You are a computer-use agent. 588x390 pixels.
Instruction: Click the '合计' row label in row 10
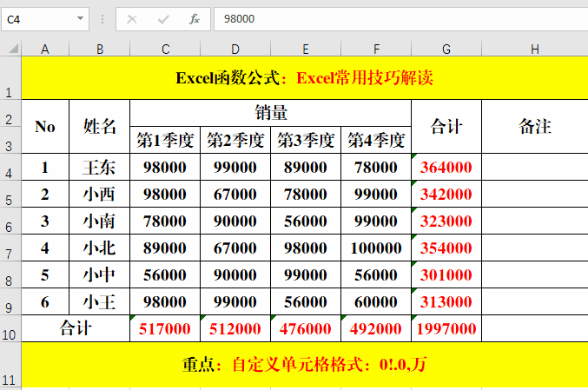(76, 328)
